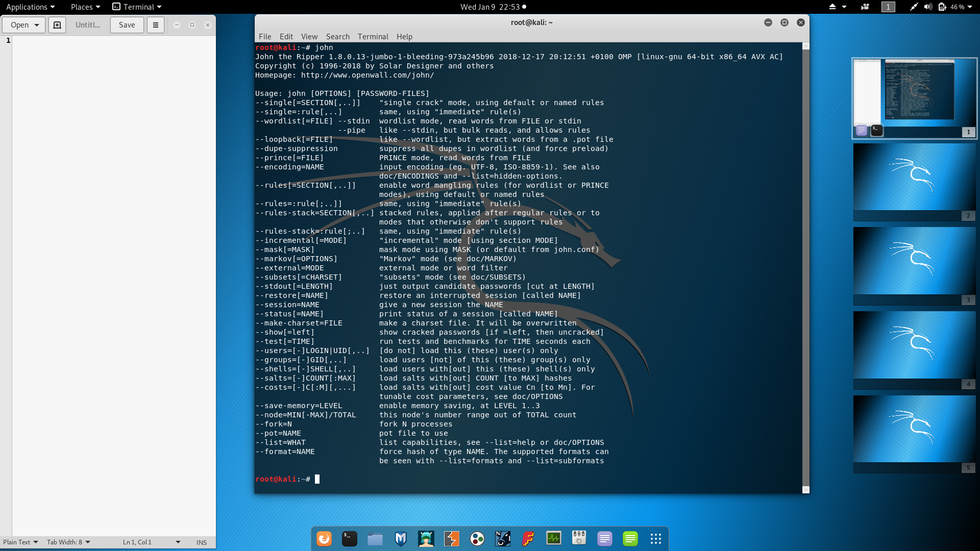Screen dimensions: 980x551
Task: Click the volume icon in top bar
Action: (928, 7)
